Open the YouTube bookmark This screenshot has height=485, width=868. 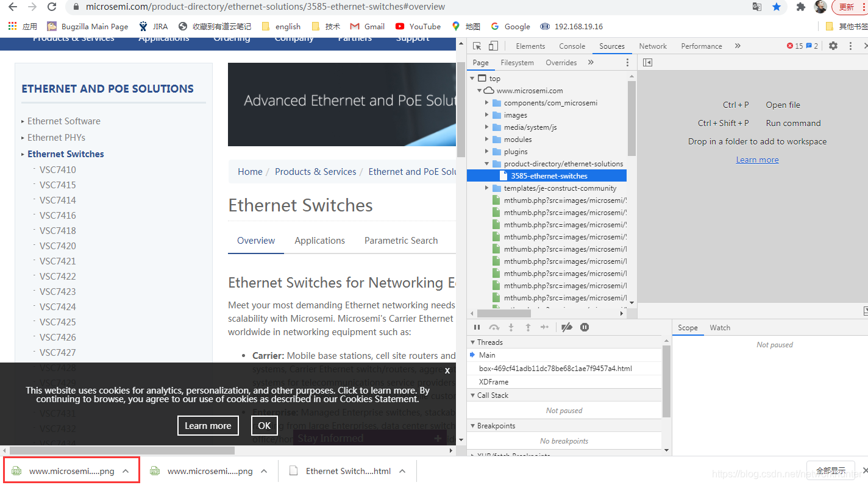418,26
